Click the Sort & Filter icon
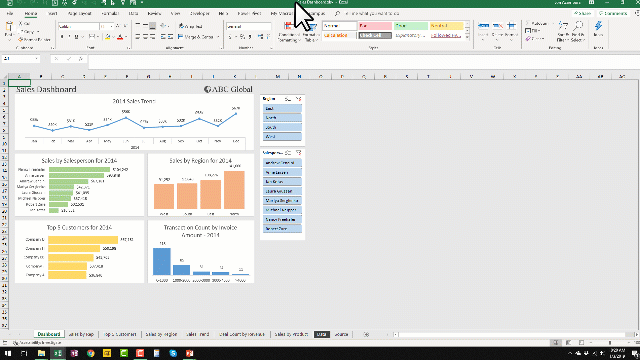640x360 pixels. pyautogui.click(x=563, y=27)
